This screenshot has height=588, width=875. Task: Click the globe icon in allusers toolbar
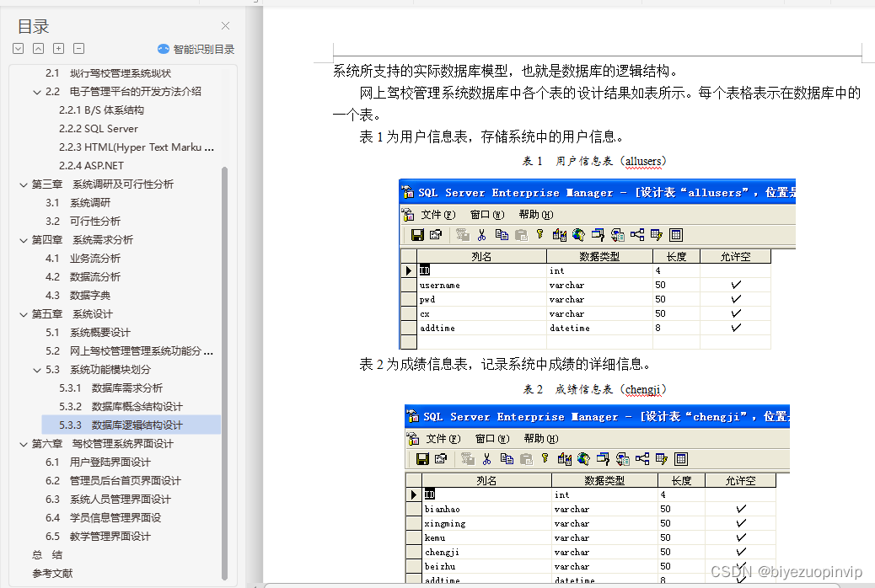coord(578,235)
